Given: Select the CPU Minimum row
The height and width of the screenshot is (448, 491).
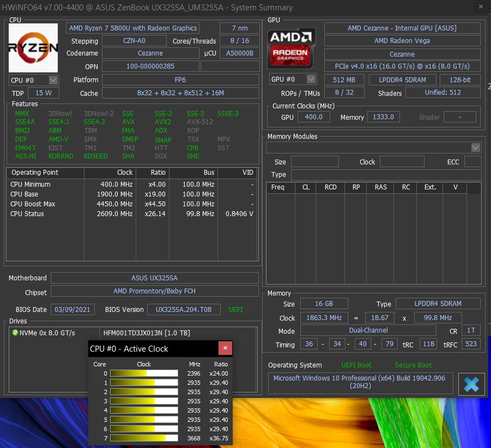Looking at the screenshot, I should tap(132, 185).
